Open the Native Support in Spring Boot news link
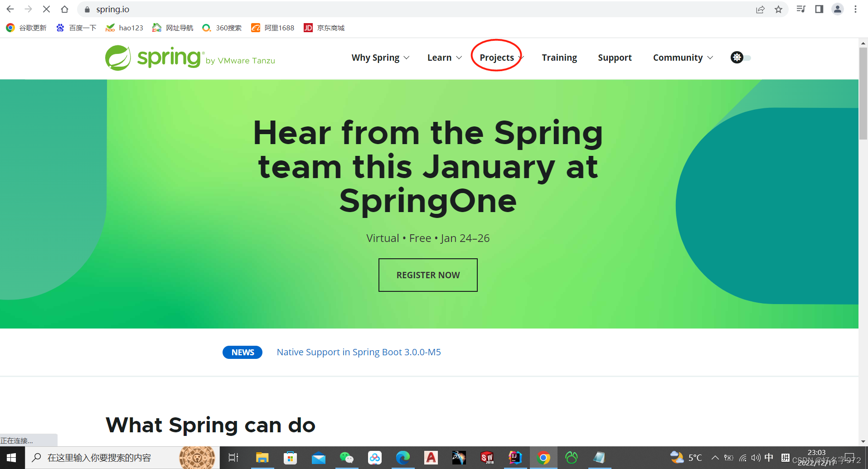The width and height of the screenshot is (868, 469). tap(359, 352)
